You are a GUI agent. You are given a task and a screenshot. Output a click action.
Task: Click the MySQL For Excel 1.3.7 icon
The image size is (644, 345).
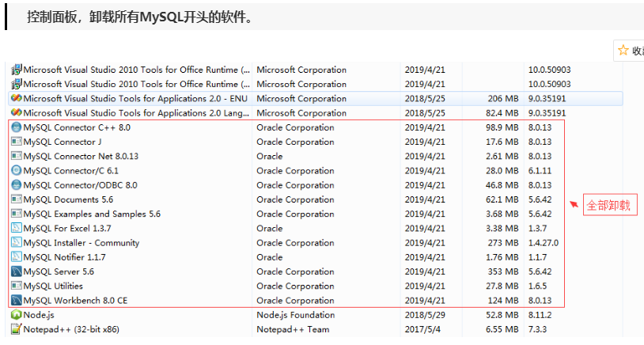coord(17,228)
